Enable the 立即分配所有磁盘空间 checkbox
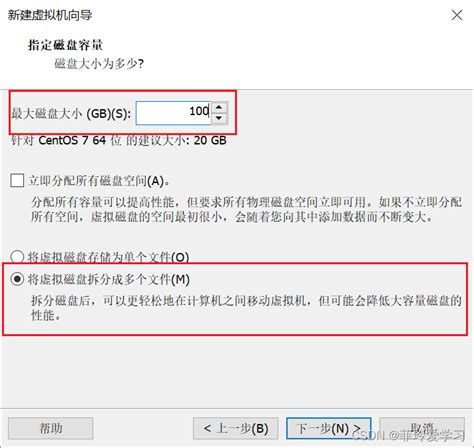The height and width of the screenshot is (448, 474). 17,180
